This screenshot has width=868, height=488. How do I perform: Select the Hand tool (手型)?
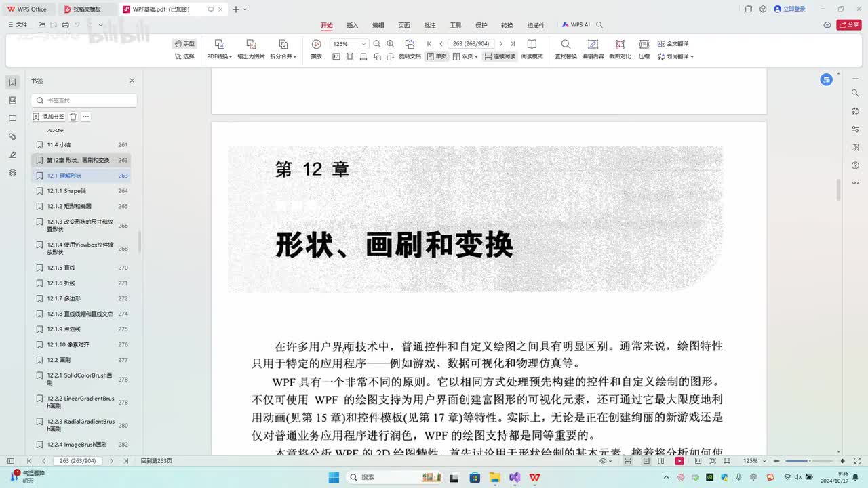pyautogui.click(x=184, y=43)
